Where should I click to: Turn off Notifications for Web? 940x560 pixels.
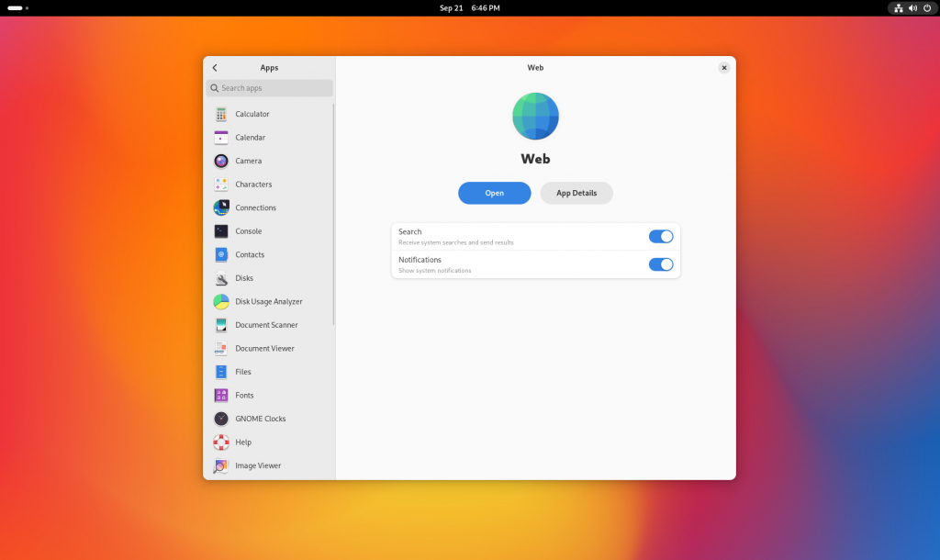pos(660,264)
